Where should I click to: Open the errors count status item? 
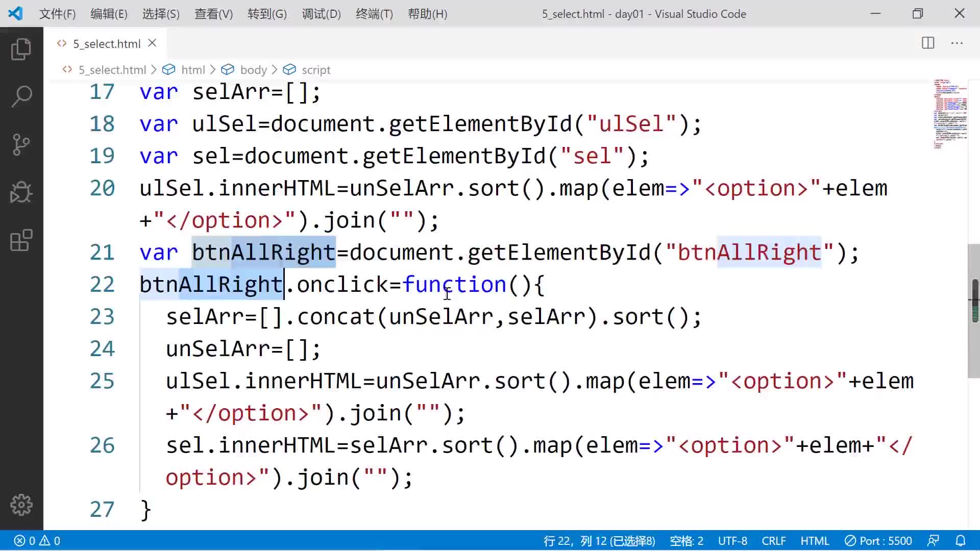tap(25, 541)
